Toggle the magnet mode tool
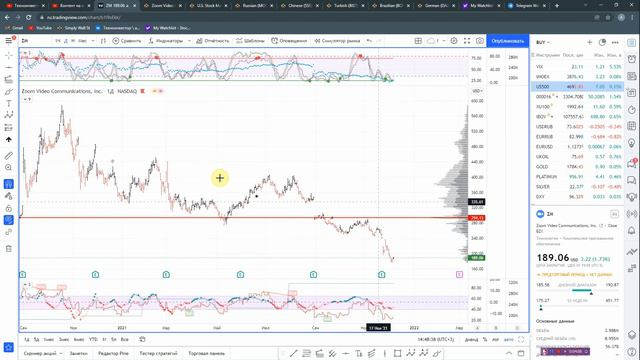Screen dimensions: 640x360 pos(9,184)
